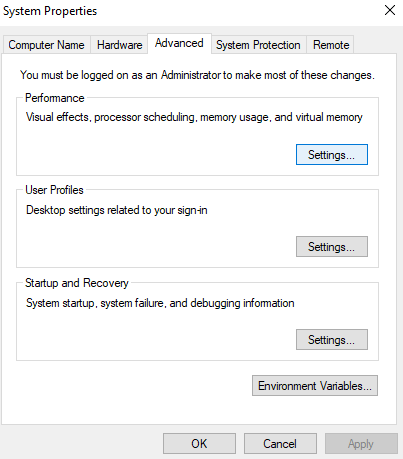Open the Environment Variables dialog

click(315, 386)
